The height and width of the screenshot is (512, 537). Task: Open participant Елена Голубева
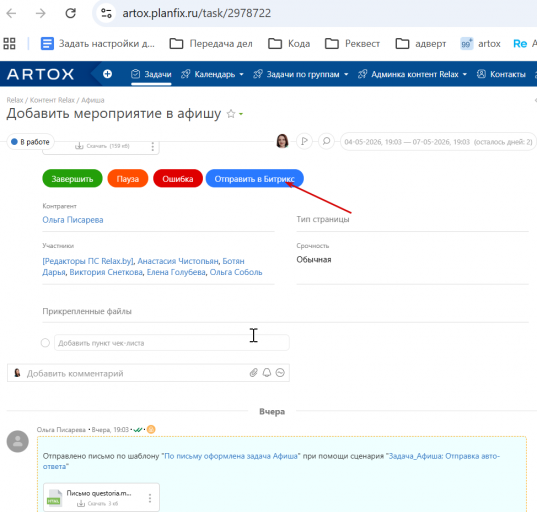tap(176, 272)
